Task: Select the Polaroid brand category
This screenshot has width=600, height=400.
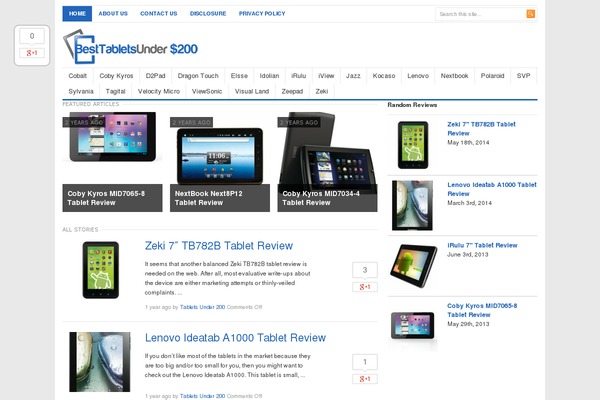Action: click(x=492, y=76)
